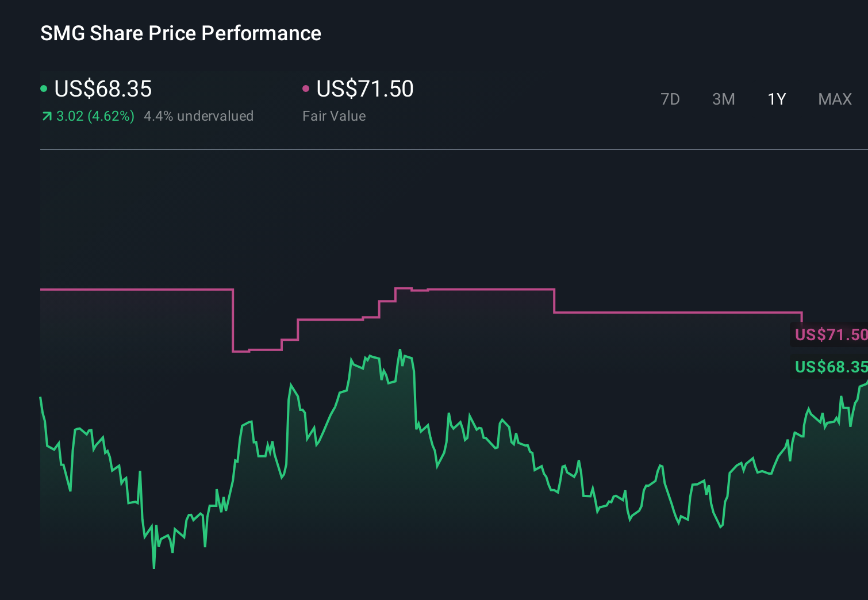Open the MAX time range view
This screenshot has height=600, width=868.
click(834, 99)
